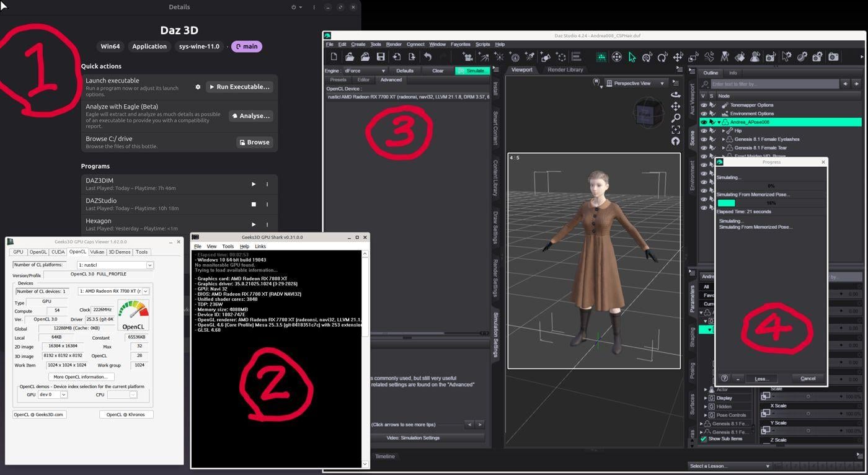Click the OpenCL @ Khronos link button
Image resolution: width=868 pixels, height=475 pixels.
click(x=126, y=414)
